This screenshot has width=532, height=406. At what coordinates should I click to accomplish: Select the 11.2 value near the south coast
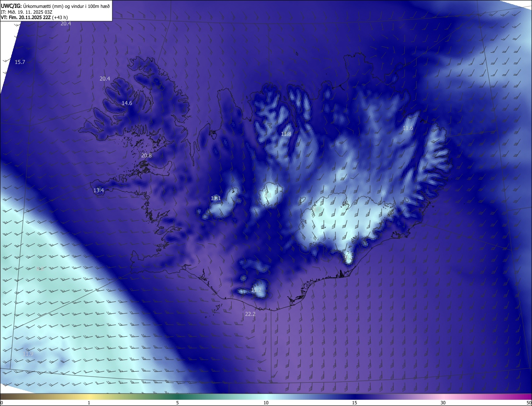point(256,290)
